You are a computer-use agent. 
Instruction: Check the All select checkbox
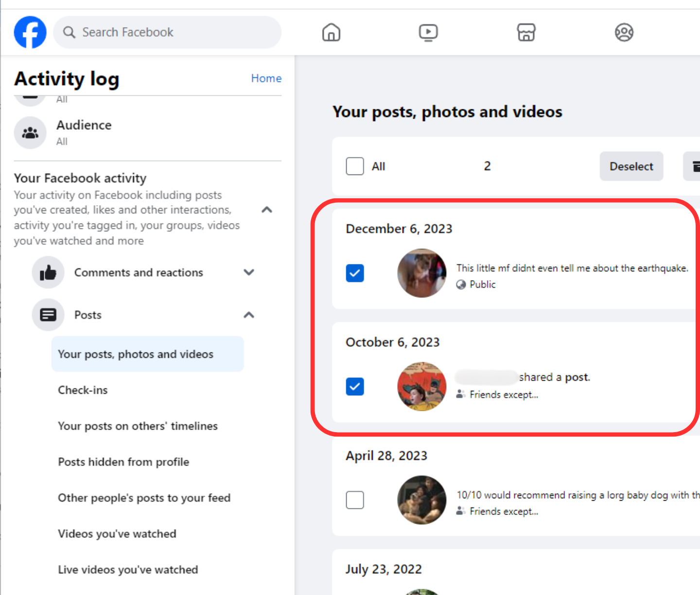[x=355, y=166]
